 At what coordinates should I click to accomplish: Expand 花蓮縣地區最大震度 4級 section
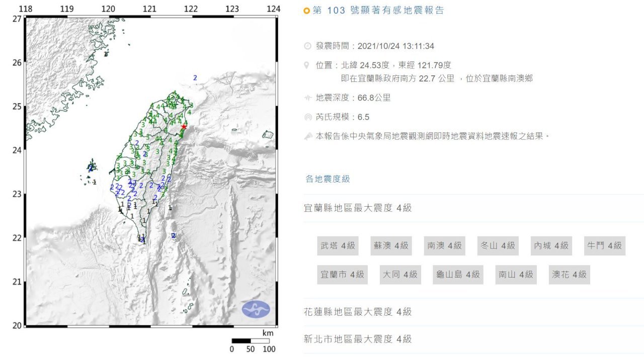[474, 312]
